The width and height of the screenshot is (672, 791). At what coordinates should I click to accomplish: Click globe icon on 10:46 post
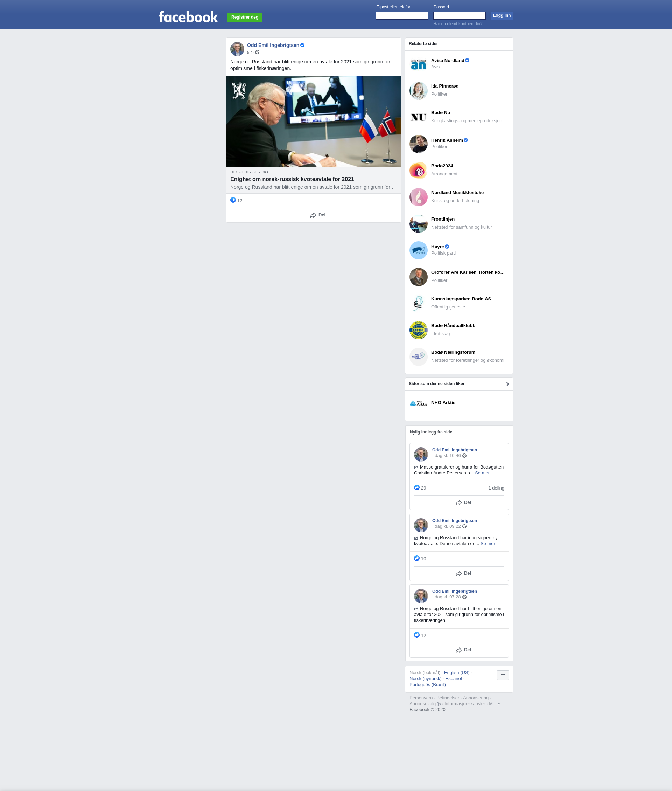tap(464, 456)
